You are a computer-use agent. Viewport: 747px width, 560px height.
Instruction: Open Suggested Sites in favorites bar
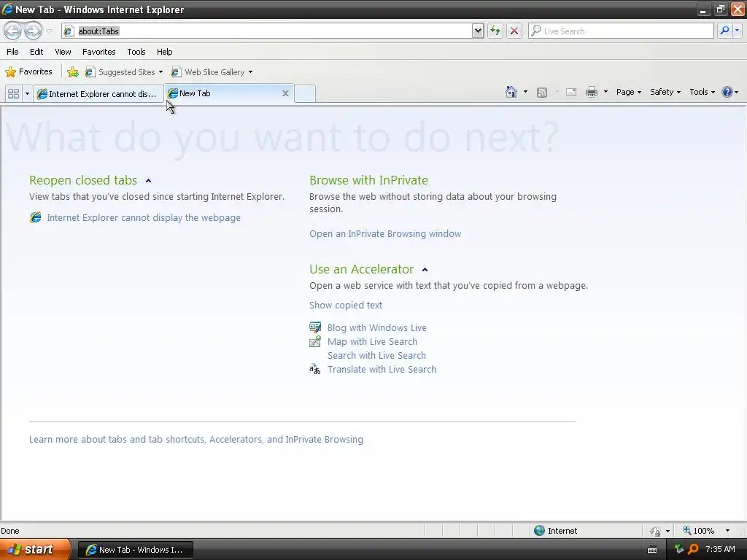(x=124, y=72)
